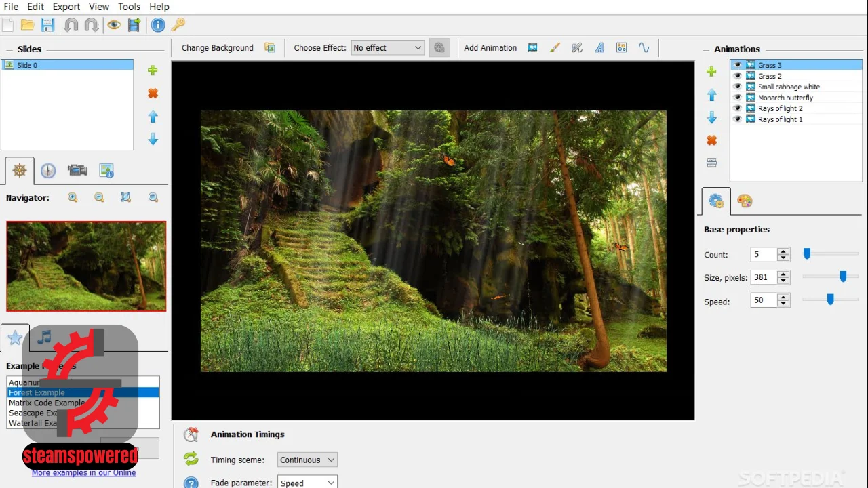The image size is (868, 488).
Task: Toggle visibility of the Grass 3 animation
Action: pos(738,65)
